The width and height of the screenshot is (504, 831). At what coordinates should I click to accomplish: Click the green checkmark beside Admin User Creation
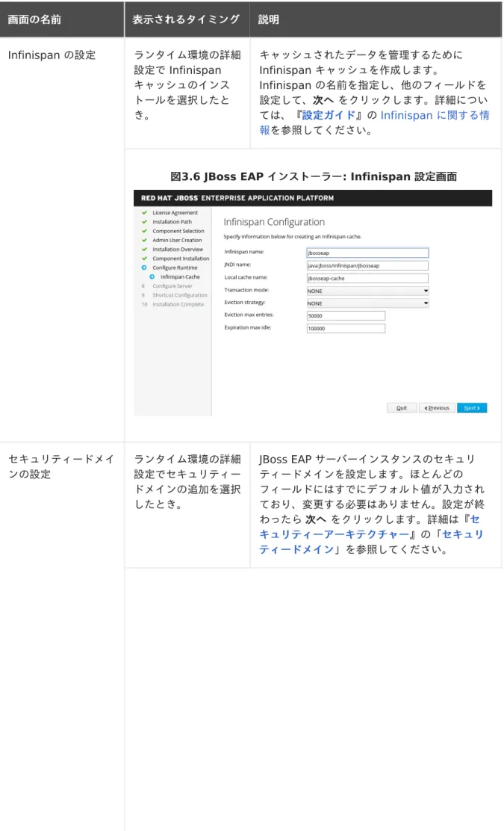pos(144,240)
